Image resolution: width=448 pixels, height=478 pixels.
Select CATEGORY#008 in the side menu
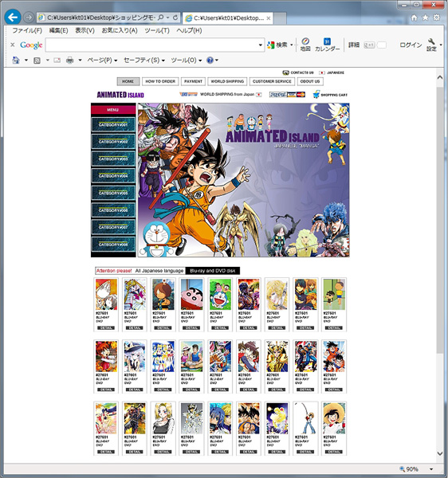click(113, 245)
